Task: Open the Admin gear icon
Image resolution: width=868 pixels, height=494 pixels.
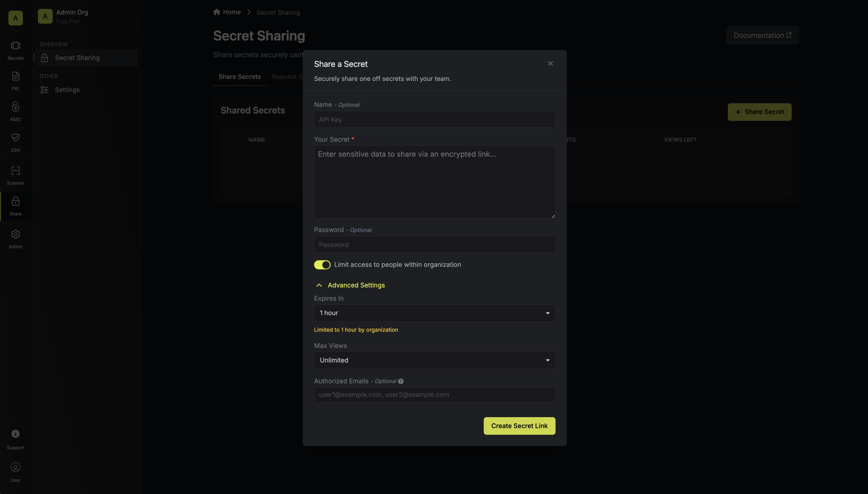Action: point(16,234)
